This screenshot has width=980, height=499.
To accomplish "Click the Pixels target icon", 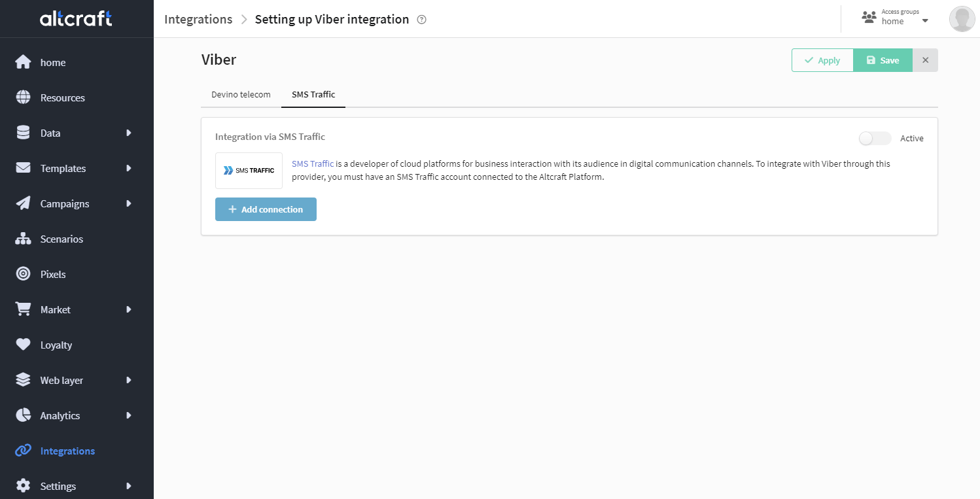I will (24, 274).
